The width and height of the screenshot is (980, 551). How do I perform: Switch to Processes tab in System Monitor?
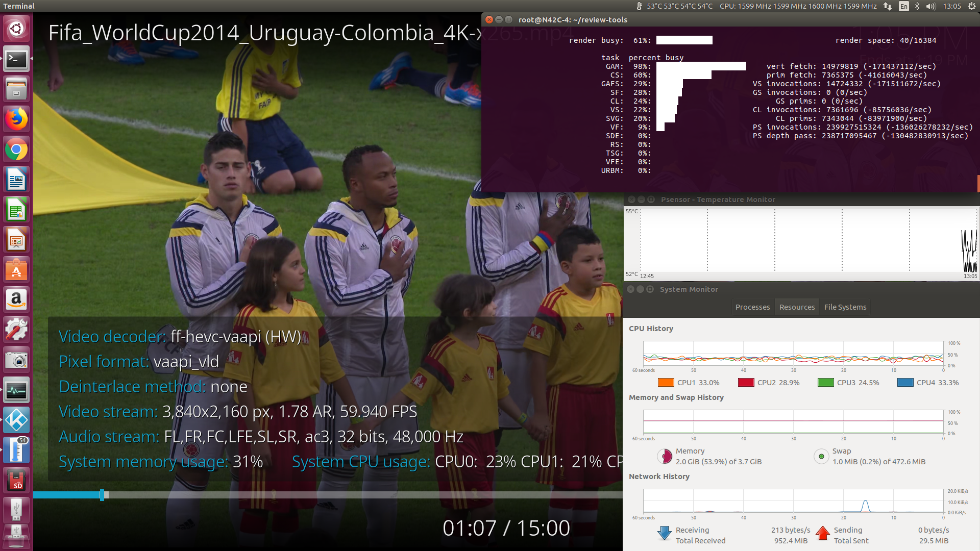[752, 307]
